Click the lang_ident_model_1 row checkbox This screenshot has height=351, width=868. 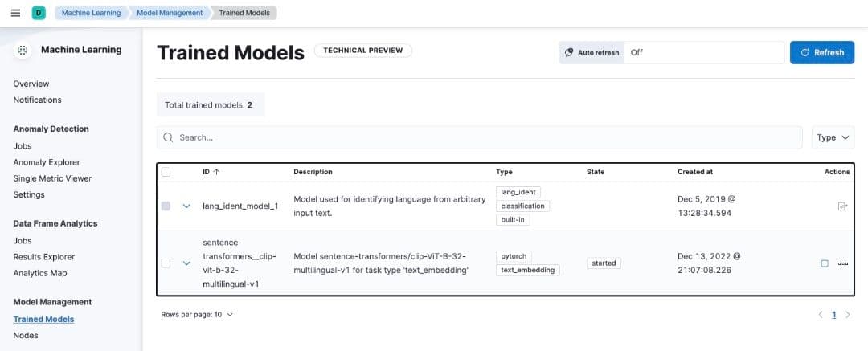[x=166, y=206]
